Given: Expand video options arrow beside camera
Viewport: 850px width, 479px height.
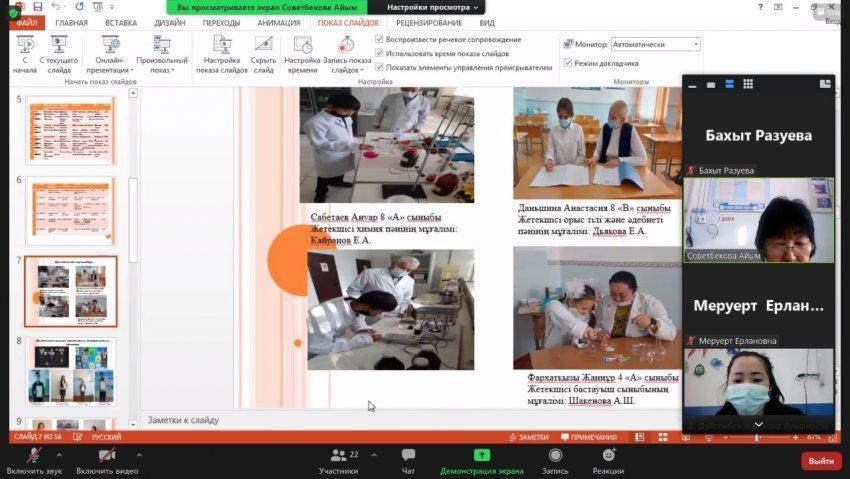Looking at the screenshot, I should click(139, 455).
